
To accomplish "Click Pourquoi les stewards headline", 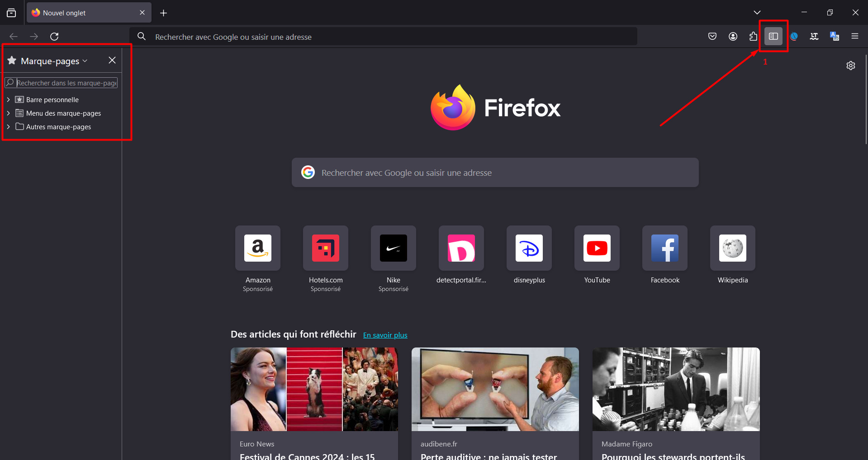I will pos(673,456).
